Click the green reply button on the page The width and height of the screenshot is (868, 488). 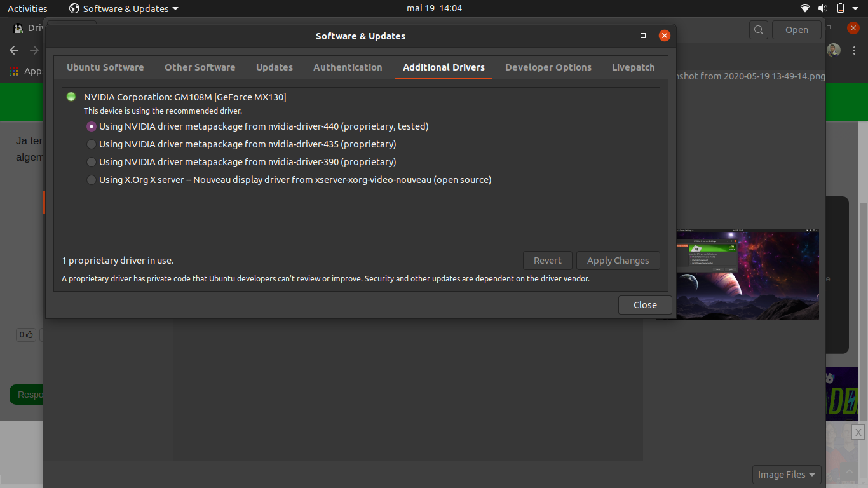click(x=26, y=395)
